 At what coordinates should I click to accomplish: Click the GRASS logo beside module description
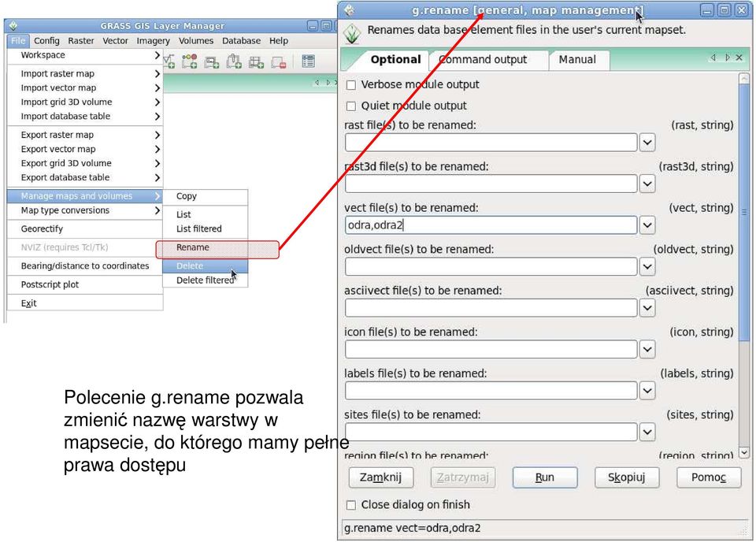[353, 34]
